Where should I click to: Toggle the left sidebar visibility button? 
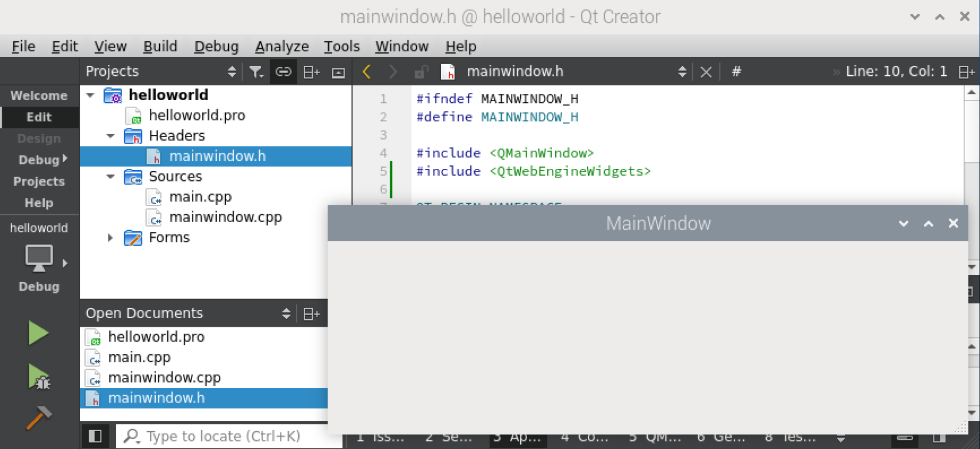96,436
